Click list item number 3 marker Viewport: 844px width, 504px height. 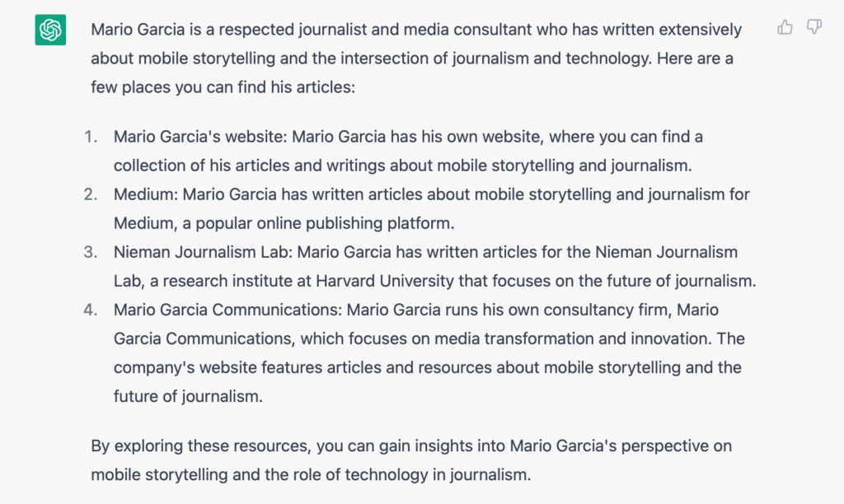(x=91, y=252)
